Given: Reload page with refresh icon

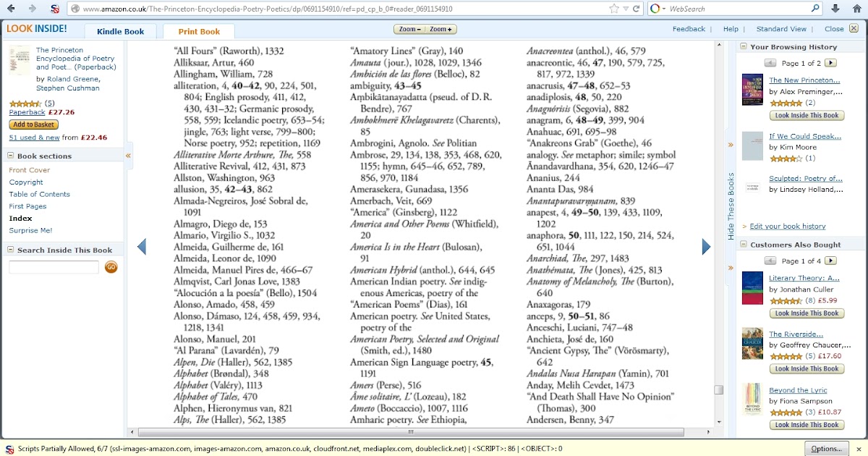Looking at the screenshot, I should [636, 9].
